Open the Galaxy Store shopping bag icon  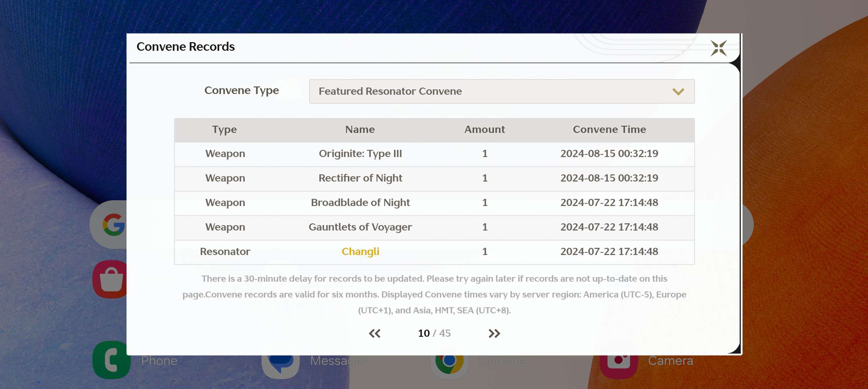coord(111,280)
